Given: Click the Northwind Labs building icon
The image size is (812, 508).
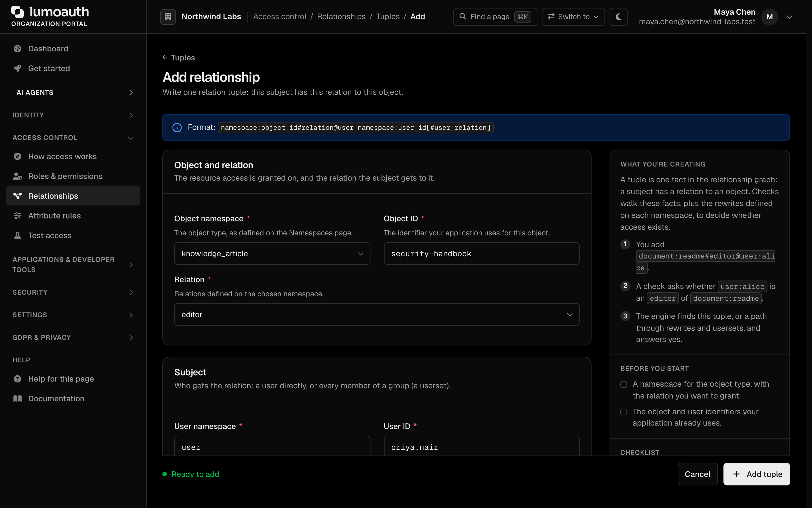Looking at the screenshot, I should 168,16.
